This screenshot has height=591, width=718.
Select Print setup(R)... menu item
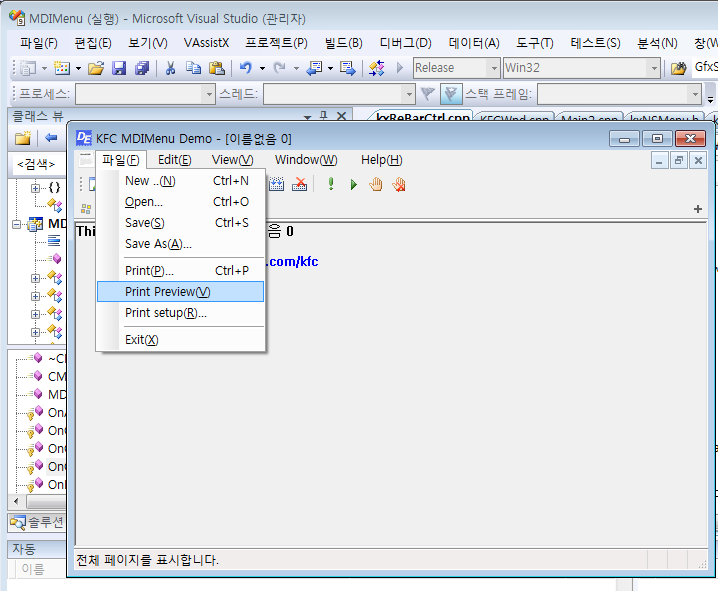click(x=181, y=313)
